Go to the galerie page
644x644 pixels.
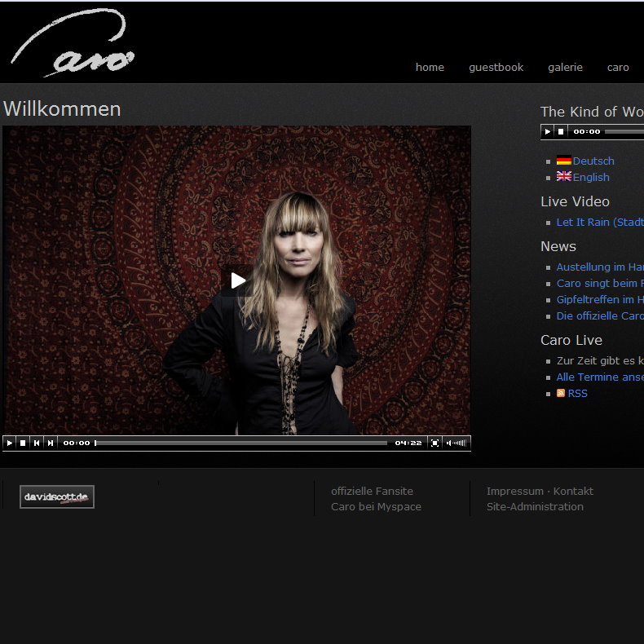pyautogui.click(x=565, y=67)
